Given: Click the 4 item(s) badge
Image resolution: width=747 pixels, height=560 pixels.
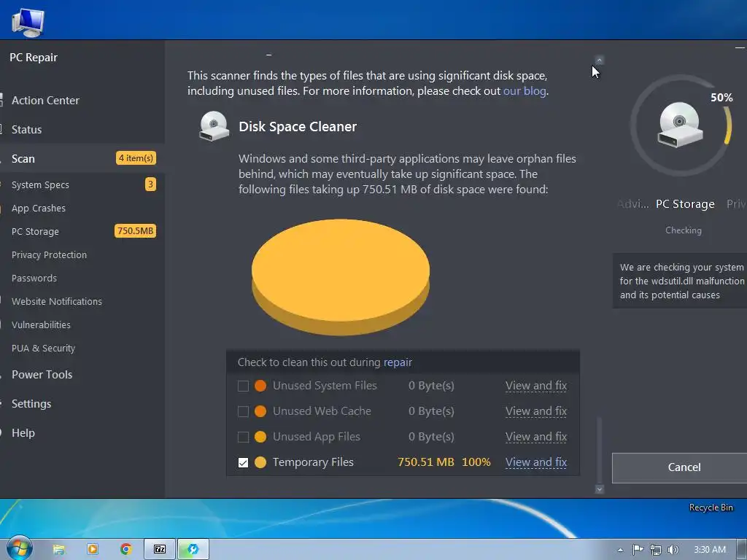Looking at the screenshot, I should (x=136, y=158).
